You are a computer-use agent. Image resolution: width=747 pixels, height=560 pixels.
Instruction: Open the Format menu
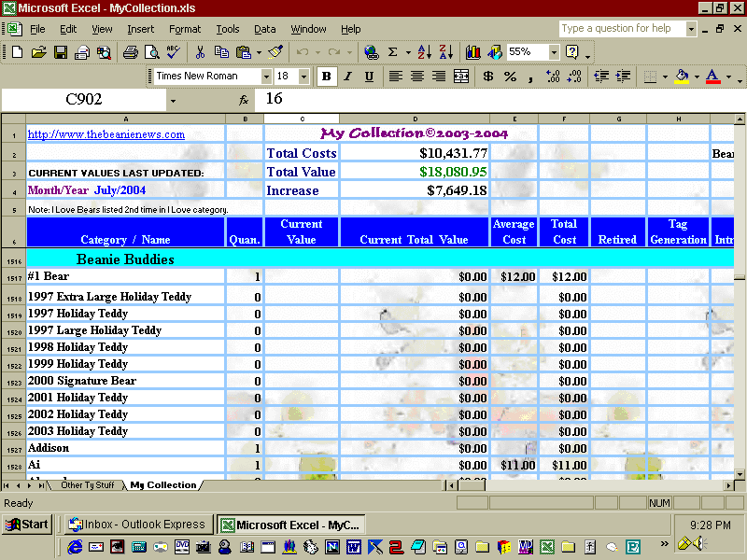[185, 29]
